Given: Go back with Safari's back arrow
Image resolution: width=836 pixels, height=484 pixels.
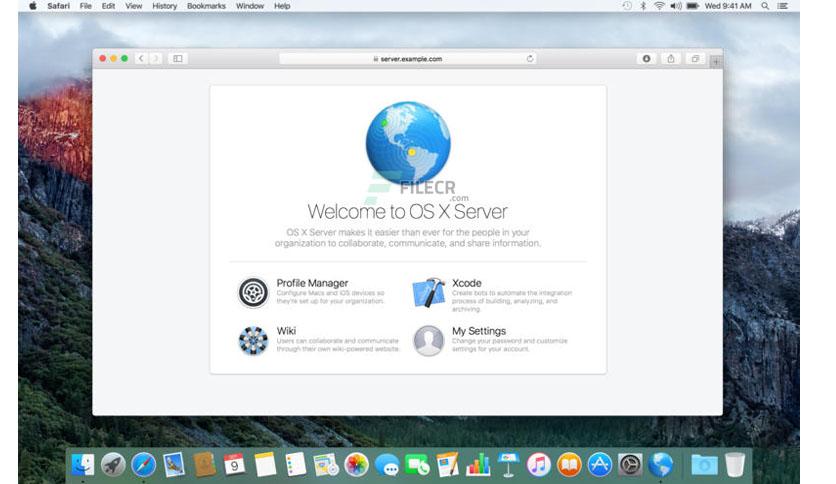Looking at the screenshot, I should click(x=141, y=59).
